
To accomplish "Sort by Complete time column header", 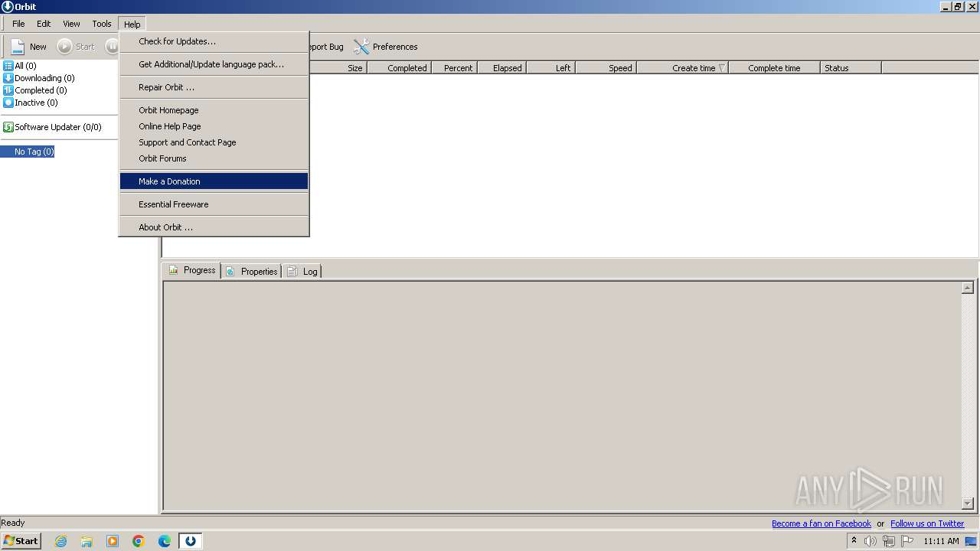I will click(775, 68).
